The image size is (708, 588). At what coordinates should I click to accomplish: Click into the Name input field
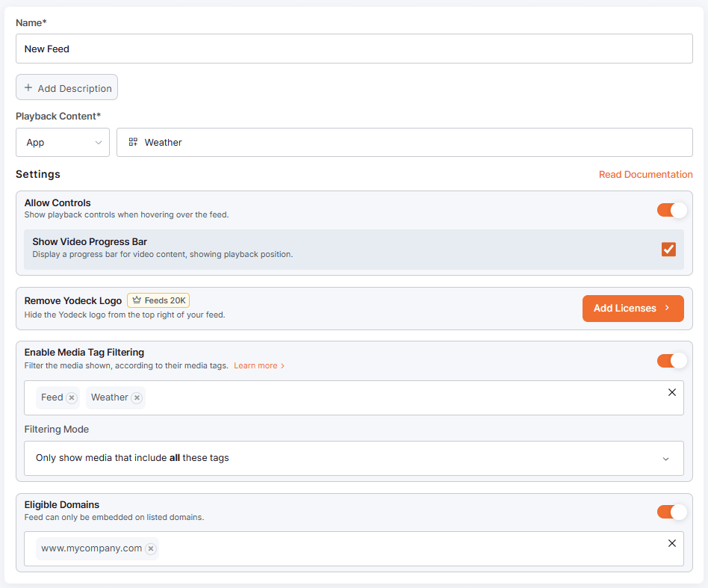click(353, 49)
